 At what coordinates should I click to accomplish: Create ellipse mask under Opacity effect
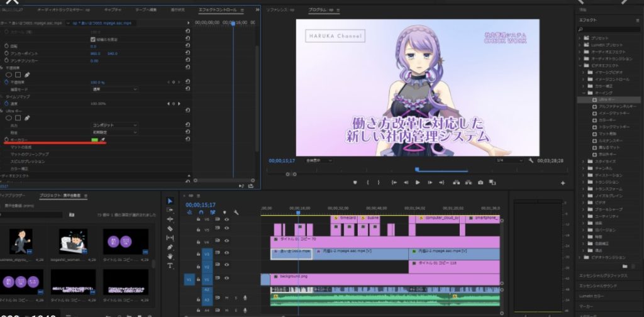pos(8,75)
